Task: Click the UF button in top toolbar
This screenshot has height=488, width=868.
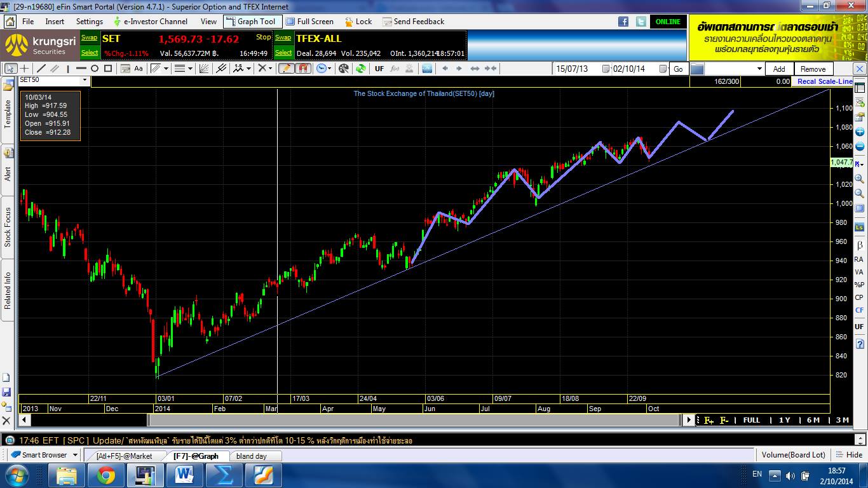Action: click(379, 69)
